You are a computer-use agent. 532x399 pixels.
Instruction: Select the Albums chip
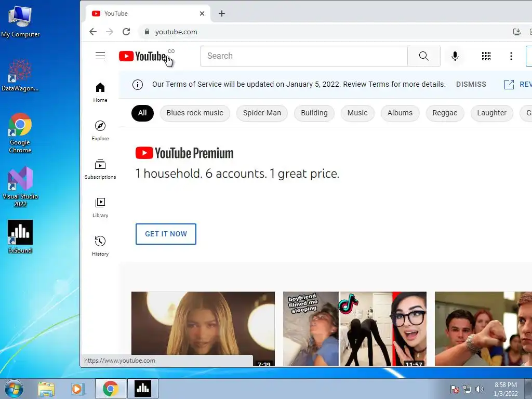[x=400, y=113]
